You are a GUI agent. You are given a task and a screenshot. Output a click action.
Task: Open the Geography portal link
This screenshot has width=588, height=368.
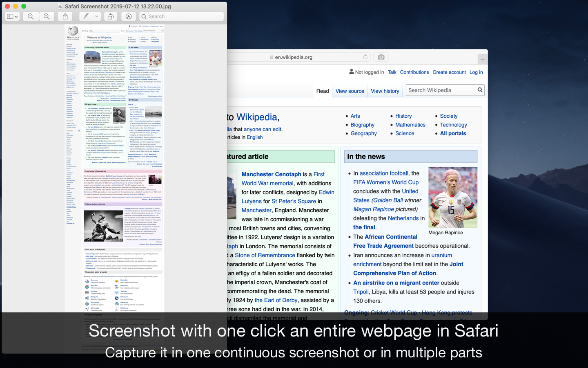364,133
